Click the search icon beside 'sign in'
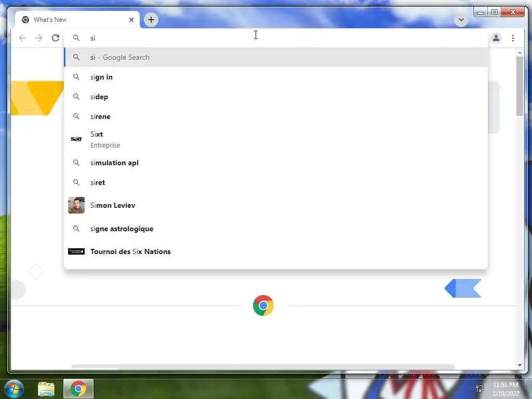 pos(76,77)
